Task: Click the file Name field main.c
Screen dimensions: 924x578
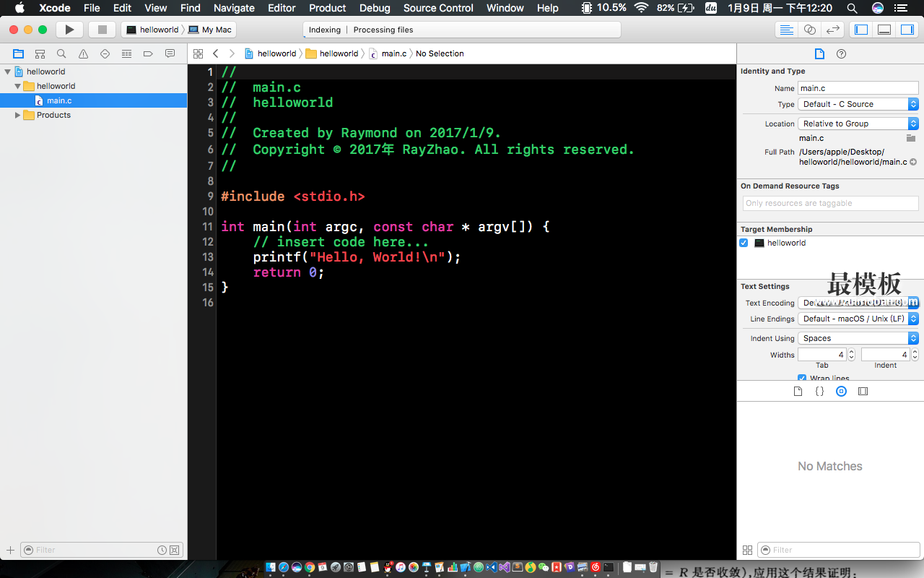Action: tap(858, 88)
